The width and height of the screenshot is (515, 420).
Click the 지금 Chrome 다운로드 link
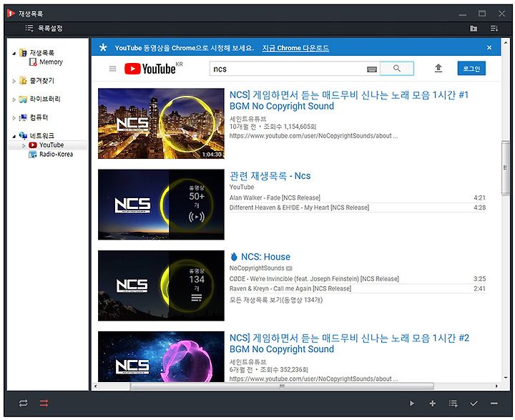click(x=295, y=48)
